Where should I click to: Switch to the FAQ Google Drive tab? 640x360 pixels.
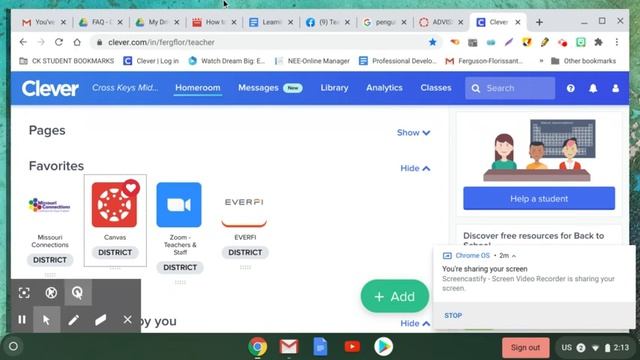tap(101, 22)
